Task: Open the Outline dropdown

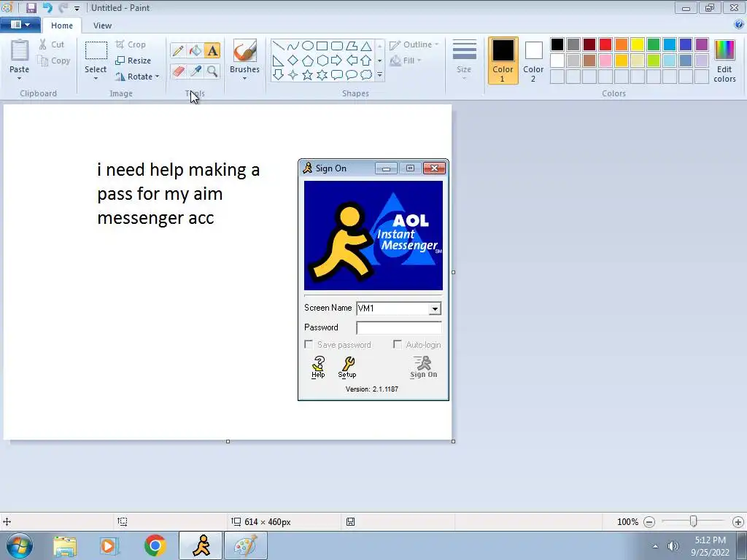Action: click(x=414, y=44)
